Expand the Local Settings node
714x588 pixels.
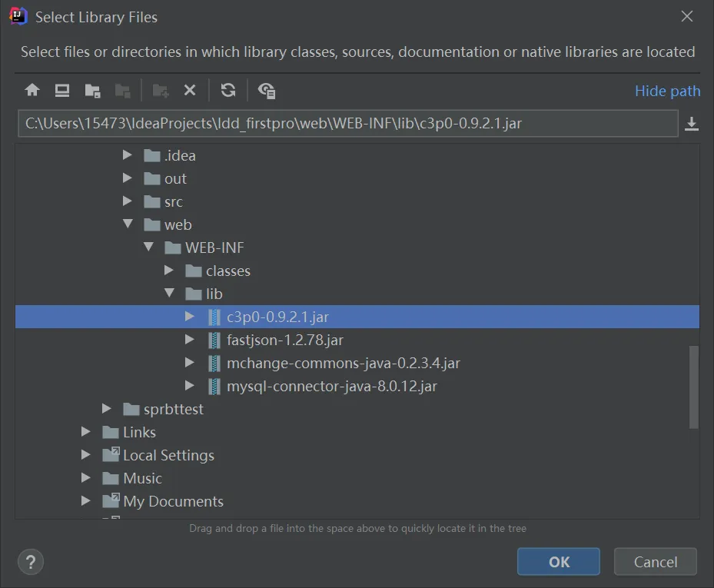[86, 454]
